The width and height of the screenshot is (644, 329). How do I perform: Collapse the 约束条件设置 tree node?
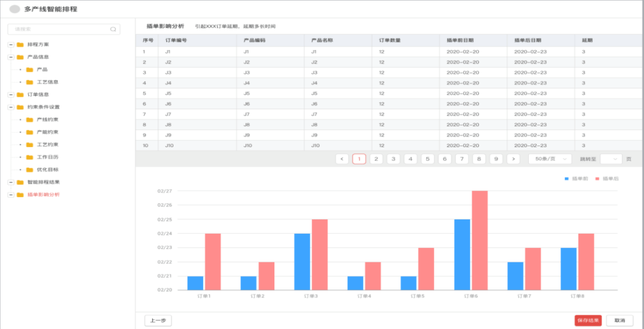click(11, 107)
